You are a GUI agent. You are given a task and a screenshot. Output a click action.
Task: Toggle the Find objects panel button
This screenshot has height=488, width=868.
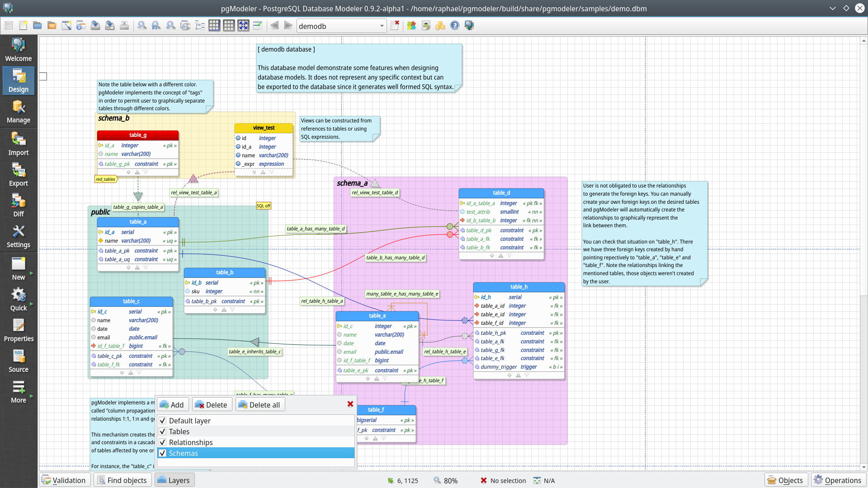point(123,480)
